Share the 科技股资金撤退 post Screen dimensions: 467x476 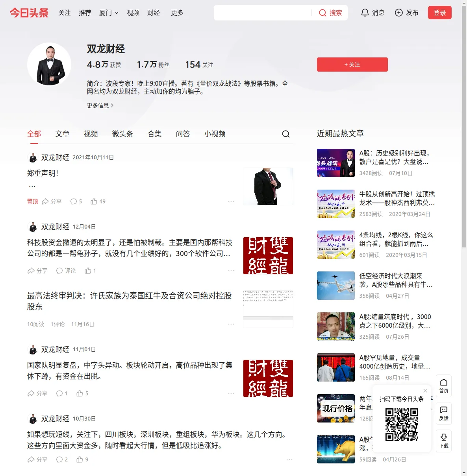[37, 271]
